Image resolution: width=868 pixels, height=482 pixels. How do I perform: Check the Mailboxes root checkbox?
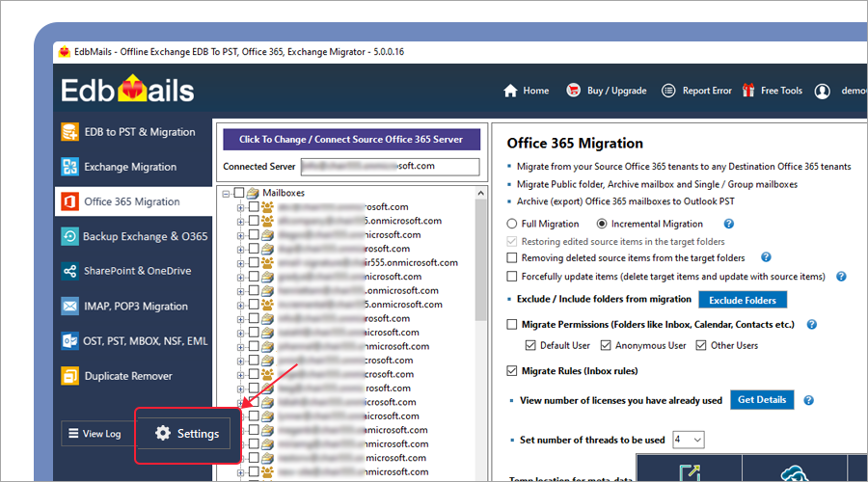[239, 193]
